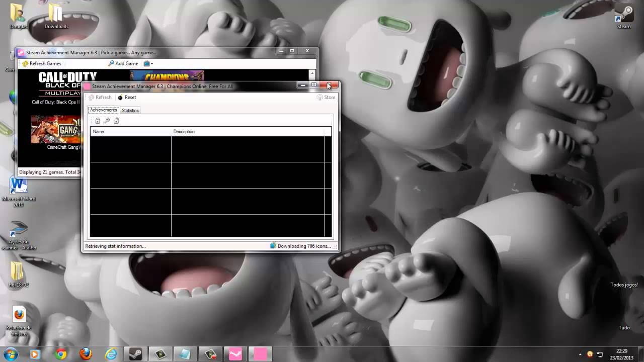
Task: Click 'Downloading 706 icons...' status text
Action: pyautogui.click(x=304, y=246)
